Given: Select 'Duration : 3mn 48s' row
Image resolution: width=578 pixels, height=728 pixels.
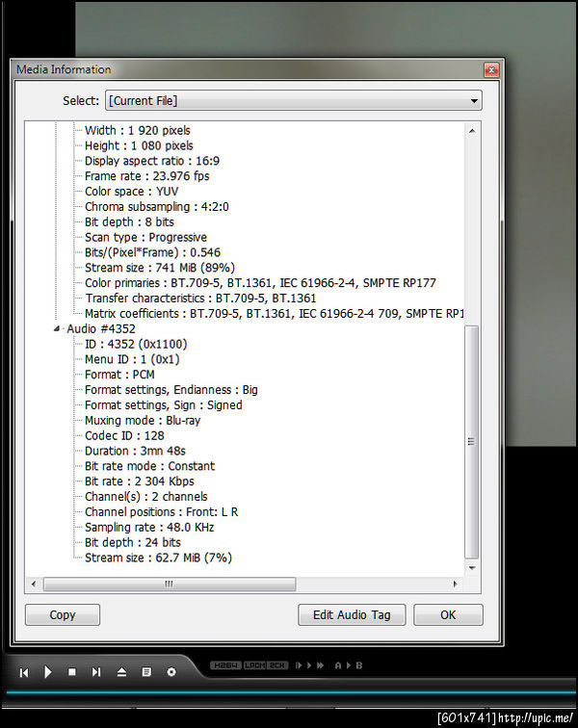Looking at the screenshot, I should (x=135, y=452).
